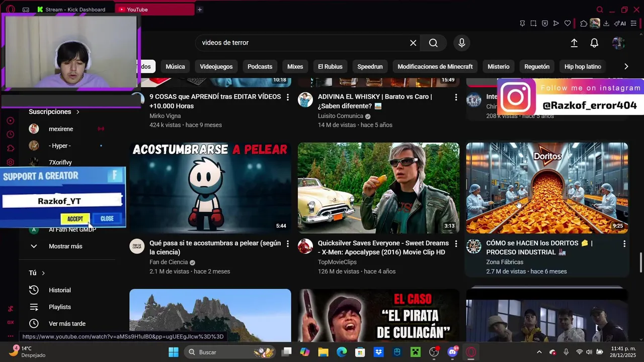Open the Zona Fábricas channel link

click(x=505, y=262)
